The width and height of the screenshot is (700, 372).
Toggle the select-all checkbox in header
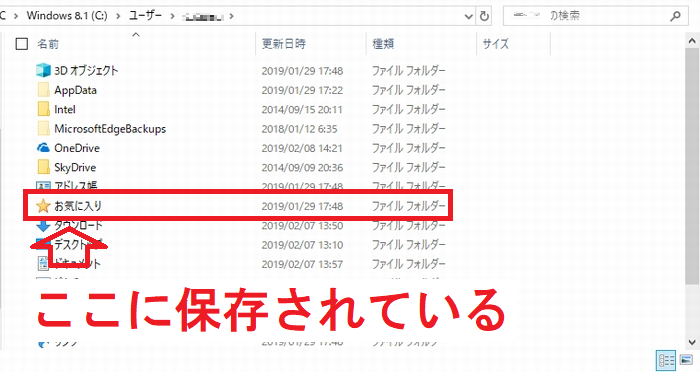click(x=21, y=44)
